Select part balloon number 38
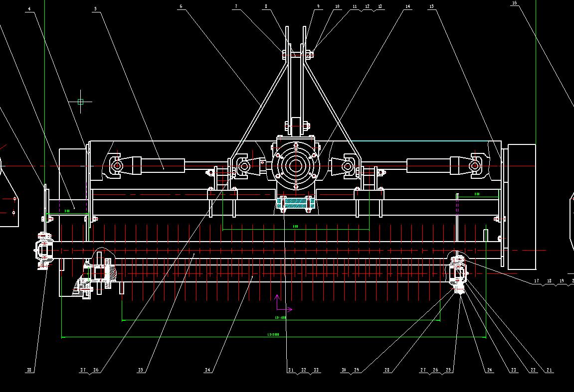Screen dimensions: 574x392 click(x=29, y=370)
